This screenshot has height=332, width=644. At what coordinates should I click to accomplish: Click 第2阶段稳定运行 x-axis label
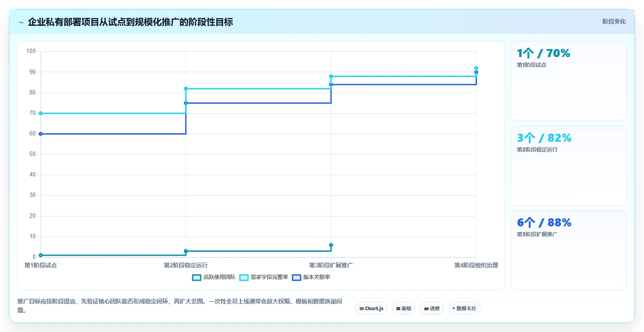(186, 265)
